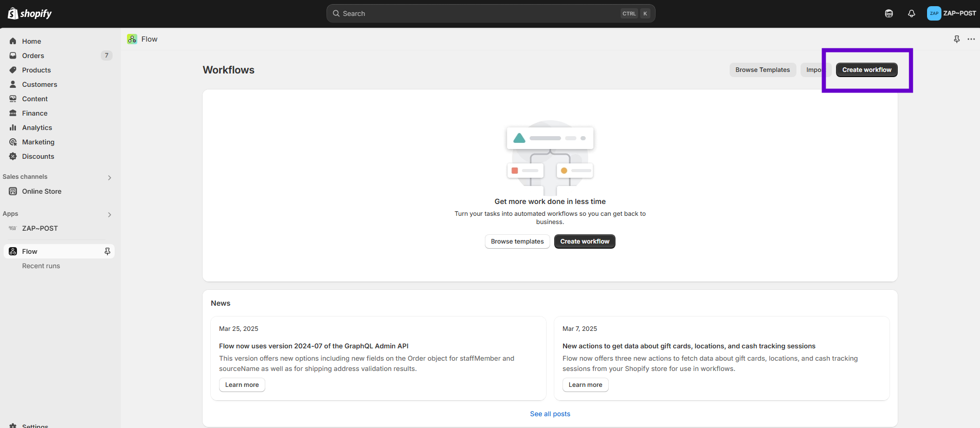Click the Flow app icon in header
This screenshot has height=428, width=980.
(132, 39)
